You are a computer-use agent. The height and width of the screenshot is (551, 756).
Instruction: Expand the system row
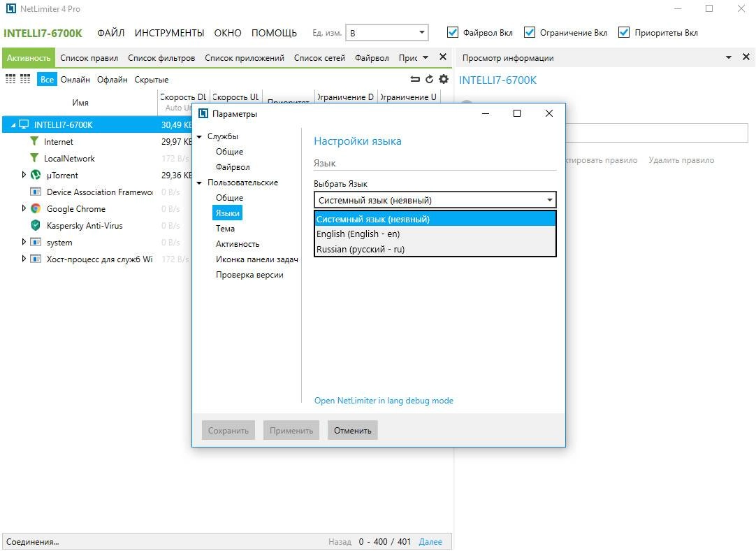point(24,242)
